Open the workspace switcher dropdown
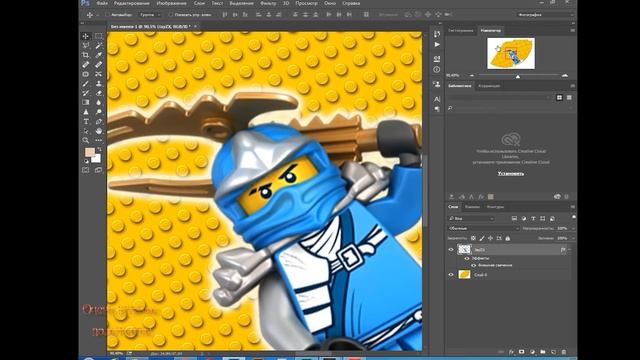Image resolution: width=640 pixels, height=360 pixels. pyautogui.click(x=545, y=15)
